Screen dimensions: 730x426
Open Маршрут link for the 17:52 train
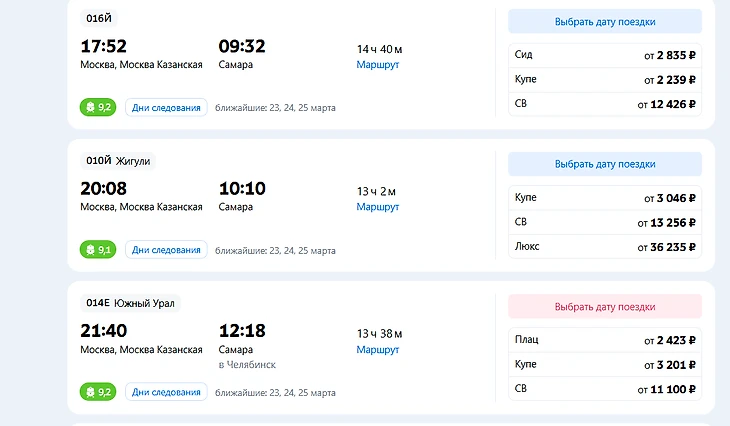pyautogui.click(x=377, y=65)
